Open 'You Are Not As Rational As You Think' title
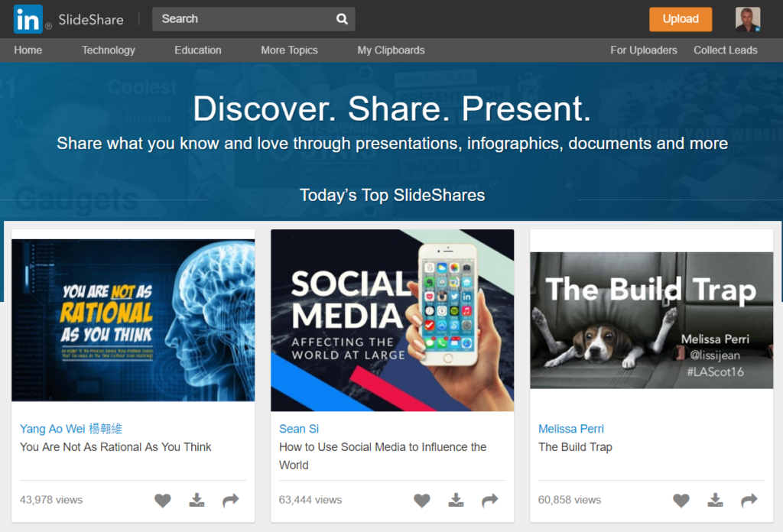Screen dimensions: 783x532 [x=115, y=446]
